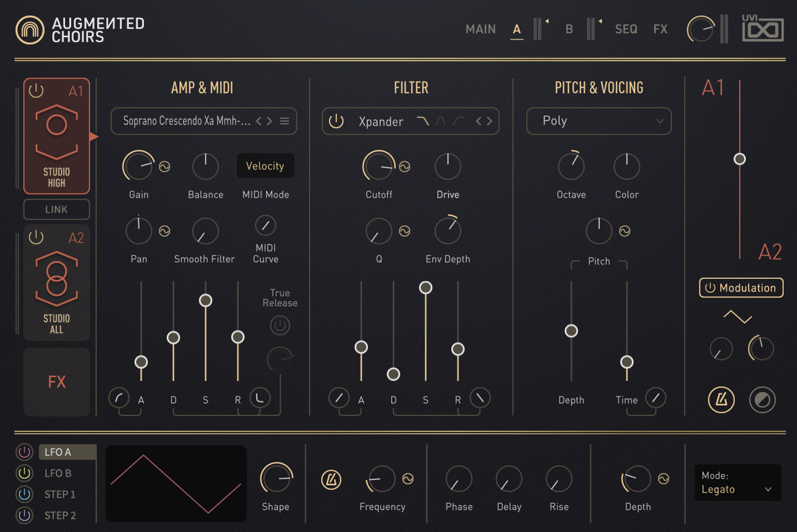Viewport: 797px width, 532px height.
Task: Open the sample list menu icon
Action: tap(285, 121)
